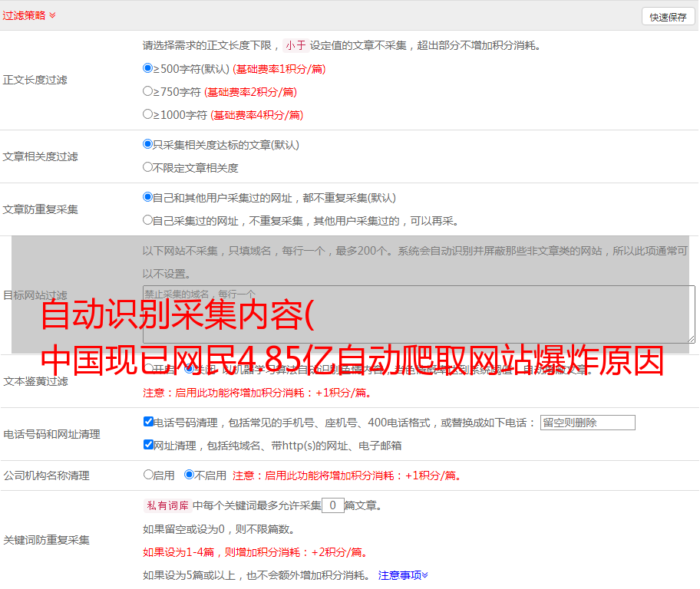Click the 禁止采集的域名 textarea
Screen dimensions: 700x589
click(419, 314)
